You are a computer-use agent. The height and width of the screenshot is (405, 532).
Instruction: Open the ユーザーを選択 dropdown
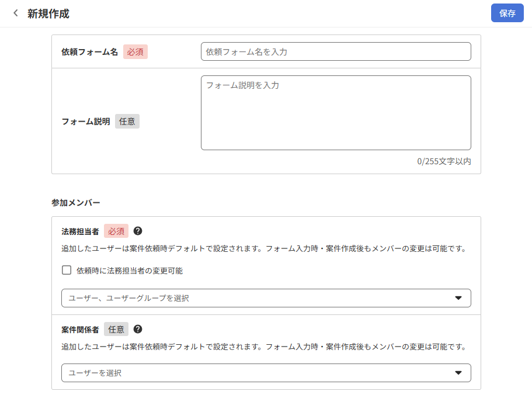(266, 373)
